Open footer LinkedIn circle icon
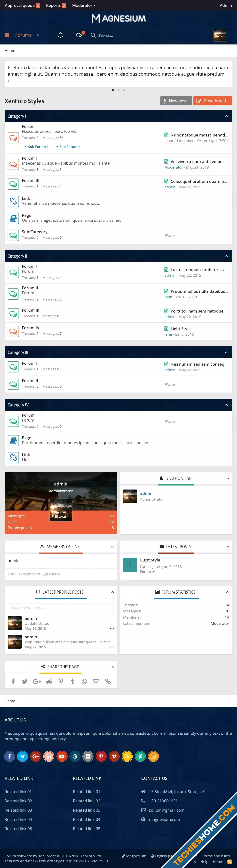 tap(49, 756)
